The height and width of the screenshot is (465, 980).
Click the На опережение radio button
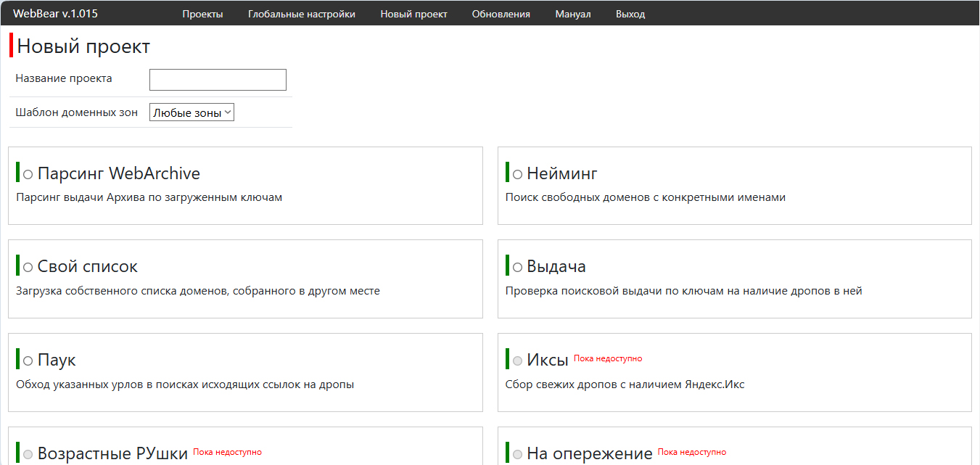[517, 455]
